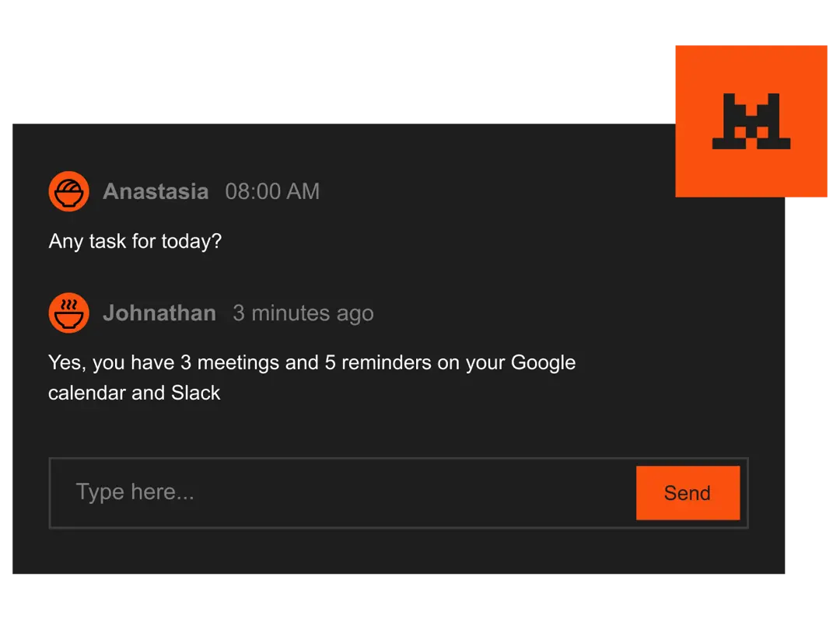Click the word 'Slack' in the reply
The image size is (840, 622).
pos(195,393)
